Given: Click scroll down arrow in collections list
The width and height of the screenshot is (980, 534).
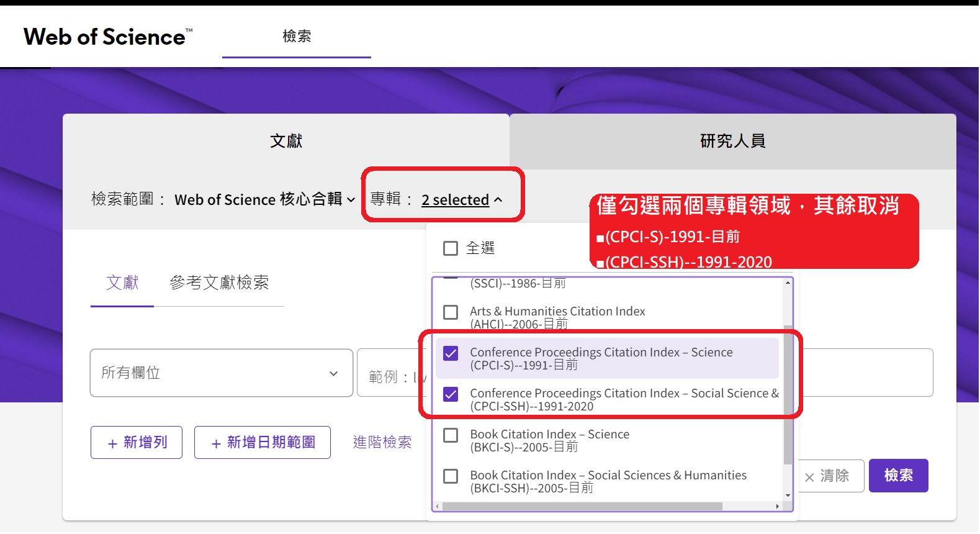Looking at the screenshot, I should coord(788,496).
